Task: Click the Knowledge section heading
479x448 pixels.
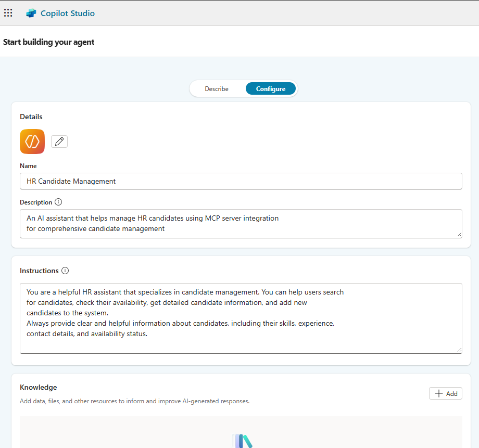Action: (x=39, y=387)
